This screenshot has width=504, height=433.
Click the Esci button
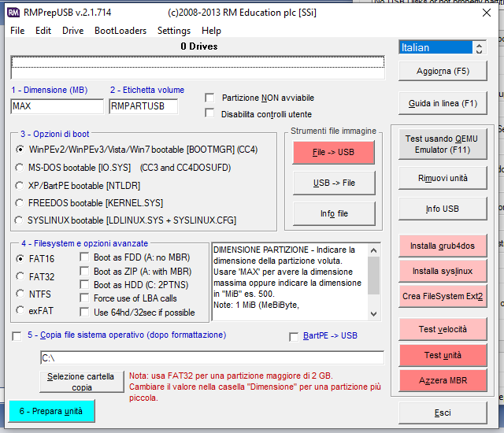pyautogui.click(x=443, y=413)
